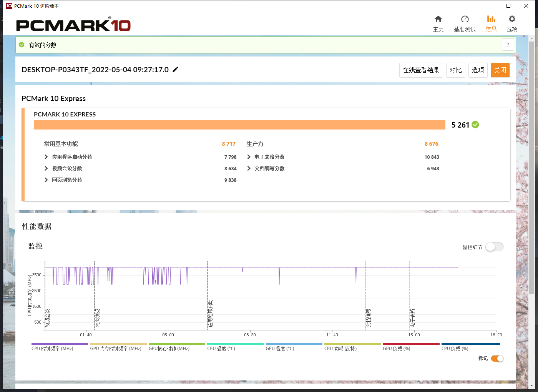
Task: Click the green valid score checkmark icon
Action: 22,45
